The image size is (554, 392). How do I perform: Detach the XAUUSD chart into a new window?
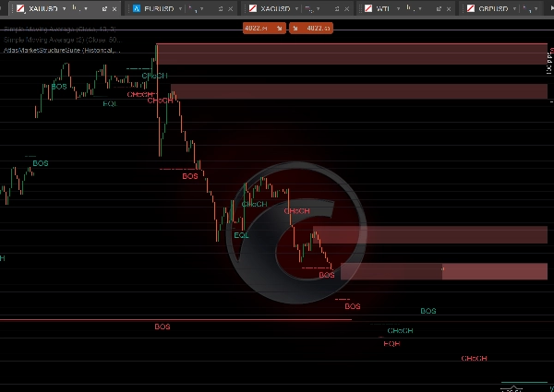[x=104, y=9]
